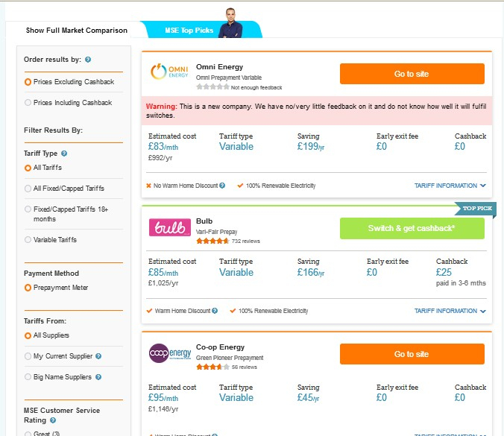
Task: Open help icon beside Tariff Type heading
Action: pos(64,154)
